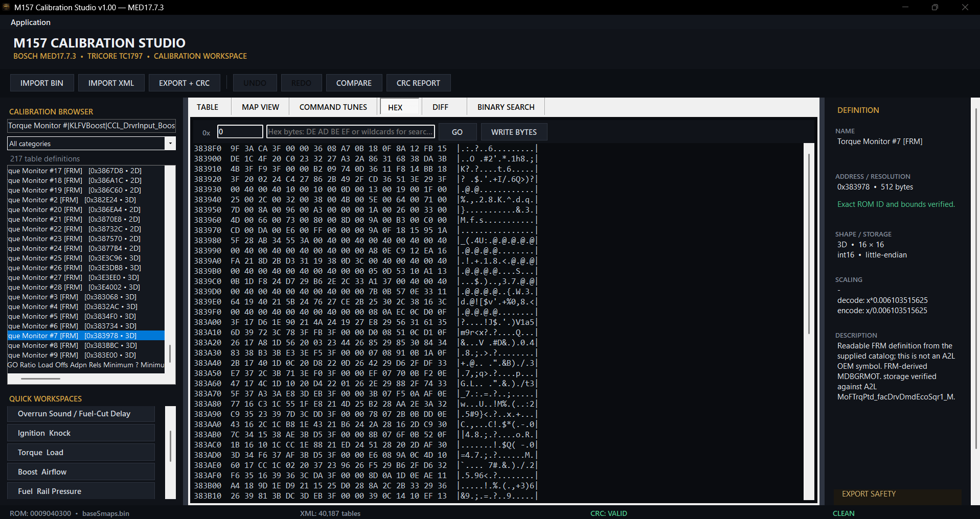Click the REDO button

pyautogui.click(x=301, y=83)
